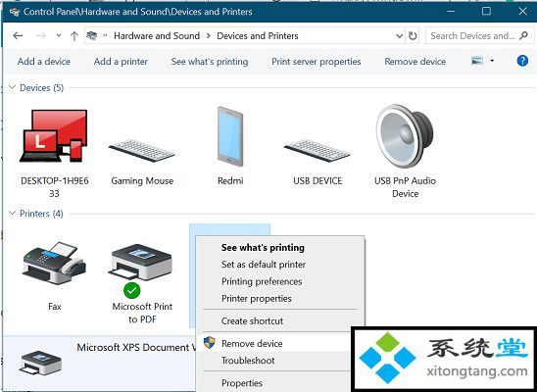The height and width of the screenshot is (392, 537).
Task: Open recent locations dropdown chevron
Action: point(59,35)
